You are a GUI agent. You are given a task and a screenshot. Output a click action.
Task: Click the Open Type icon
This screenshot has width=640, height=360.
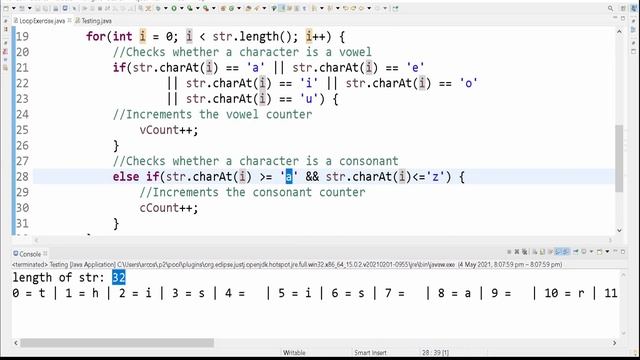click(x=248, y=8)
